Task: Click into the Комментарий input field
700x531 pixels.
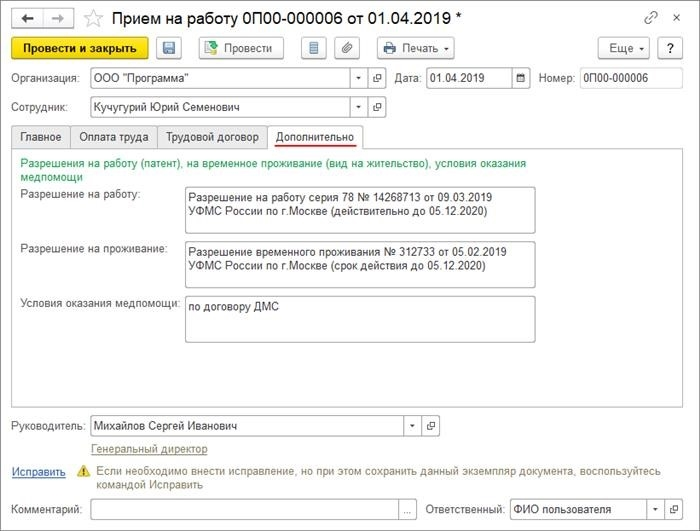Action: coord(245,510)
